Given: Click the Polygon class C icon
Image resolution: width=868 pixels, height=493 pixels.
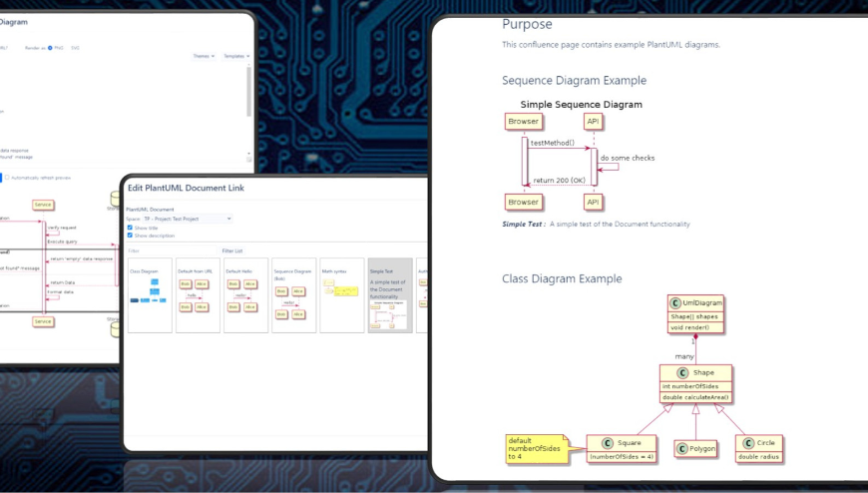Looking at the screenshot, I should (682, 449).
